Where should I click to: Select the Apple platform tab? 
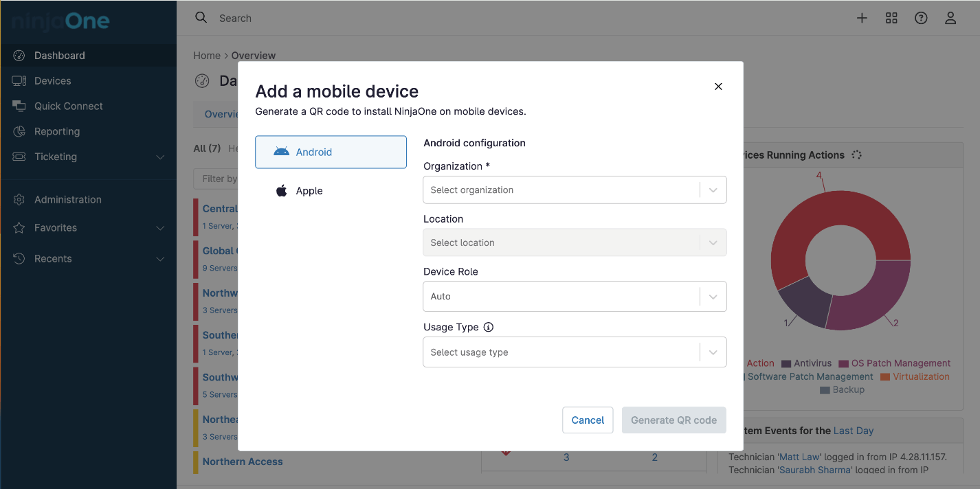click(x=331, y=191)
